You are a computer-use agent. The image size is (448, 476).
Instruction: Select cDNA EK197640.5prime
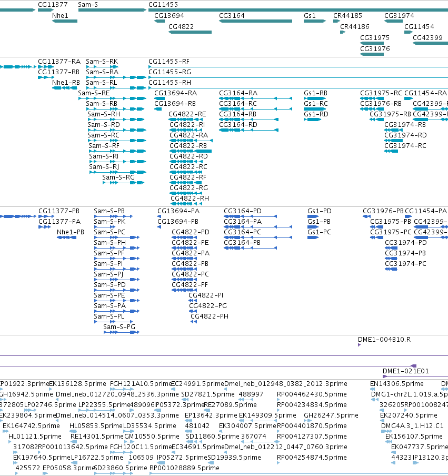click(x=42, y=458)
